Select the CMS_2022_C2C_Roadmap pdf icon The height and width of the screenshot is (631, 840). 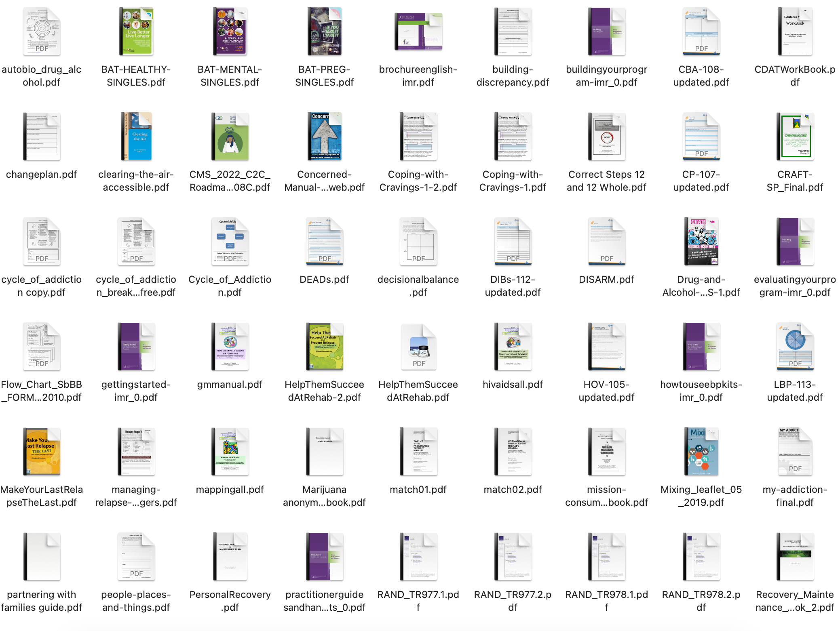(230, 137)
